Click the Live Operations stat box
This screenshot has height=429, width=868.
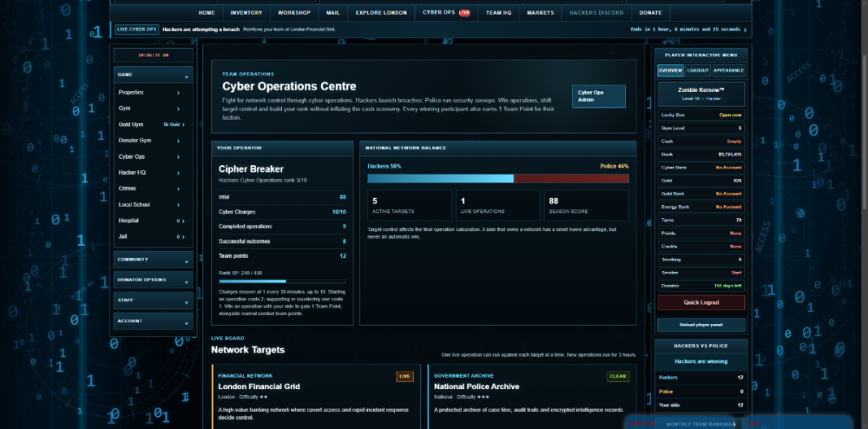tap(497, 205)
